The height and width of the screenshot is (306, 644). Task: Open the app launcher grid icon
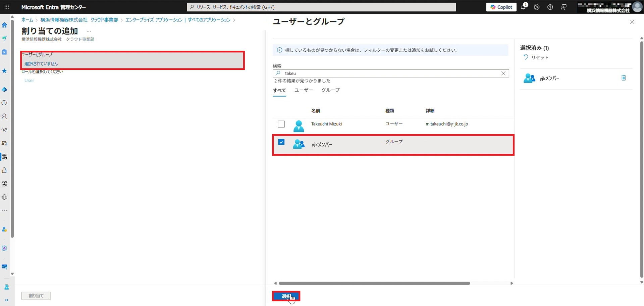7,7
